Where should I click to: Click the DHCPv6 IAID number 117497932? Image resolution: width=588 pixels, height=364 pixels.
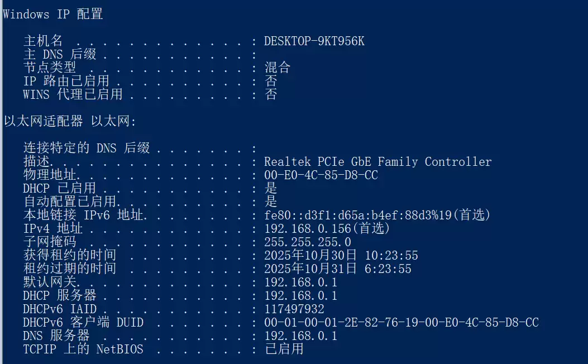(x=294, y=309)
